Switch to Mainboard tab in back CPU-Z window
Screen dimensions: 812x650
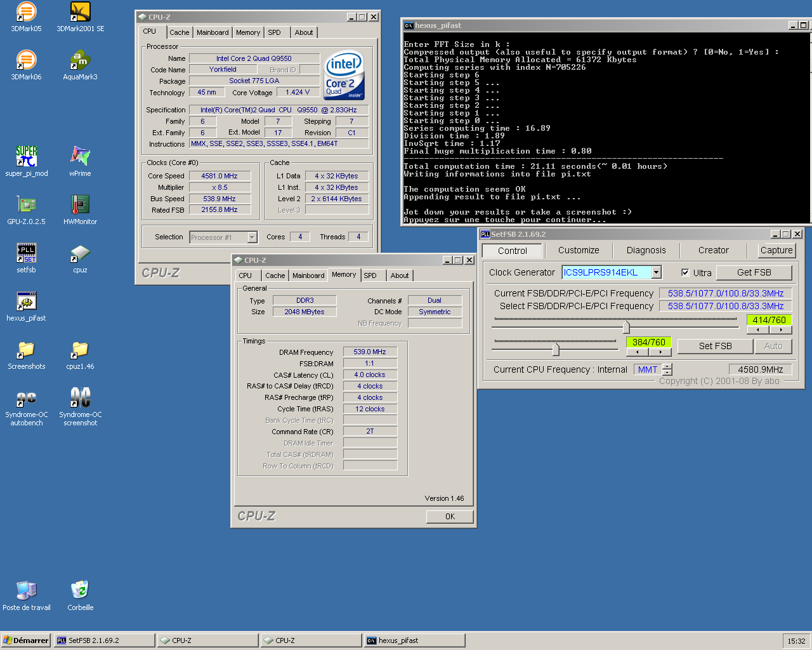point(213,32)
